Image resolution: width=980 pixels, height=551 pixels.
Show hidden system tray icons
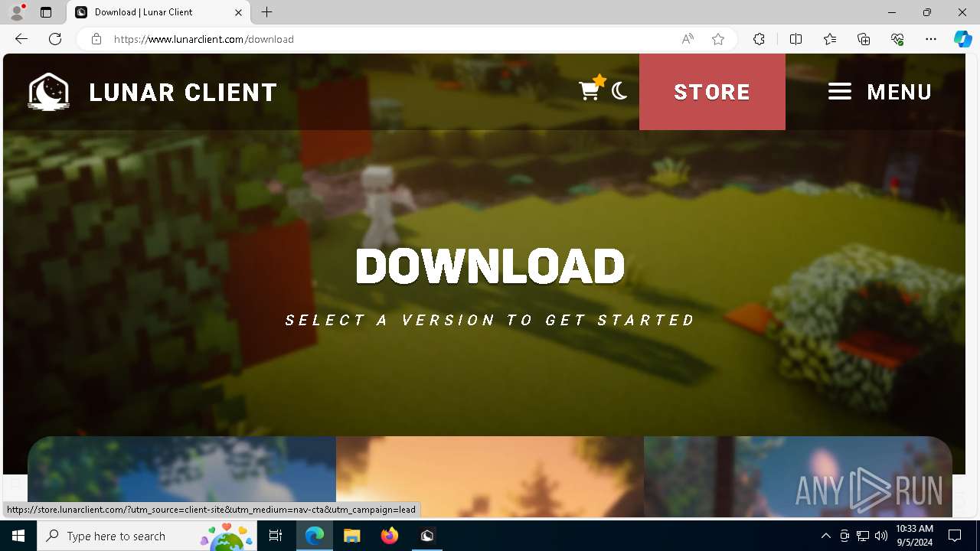(x=826, y=536)
